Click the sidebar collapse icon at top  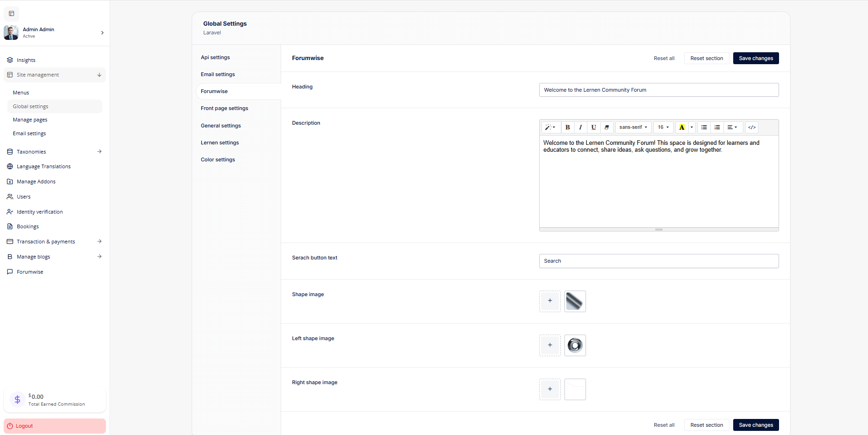click(11, 13)
